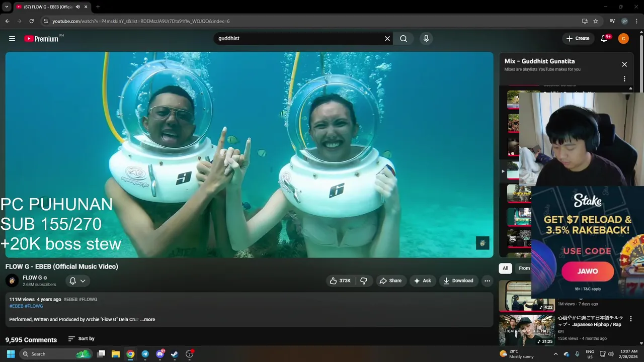Screen dimensions: 644x362
Task: Open the KEI channel name
Action: point(560,332)
